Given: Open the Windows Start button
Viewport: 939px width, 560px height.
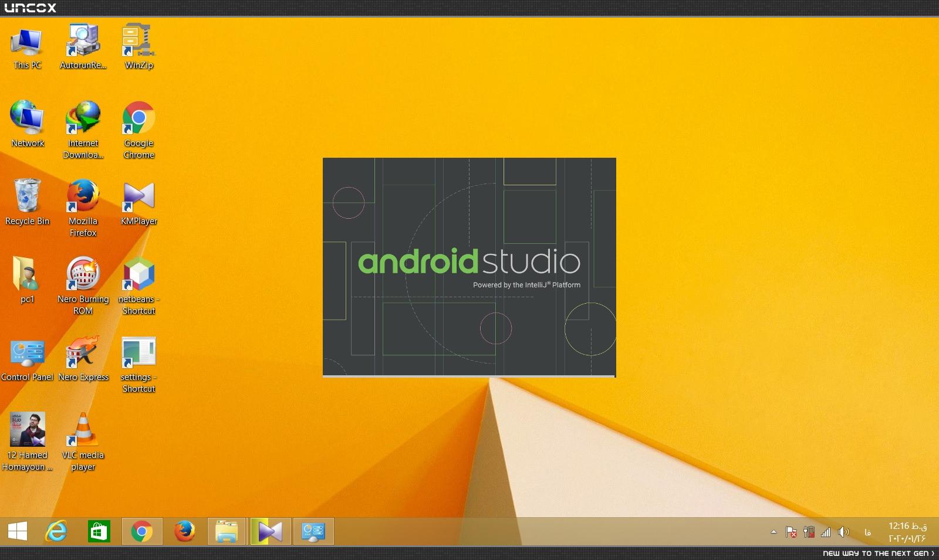Looking at the screenshot, I should click(18, 532).
